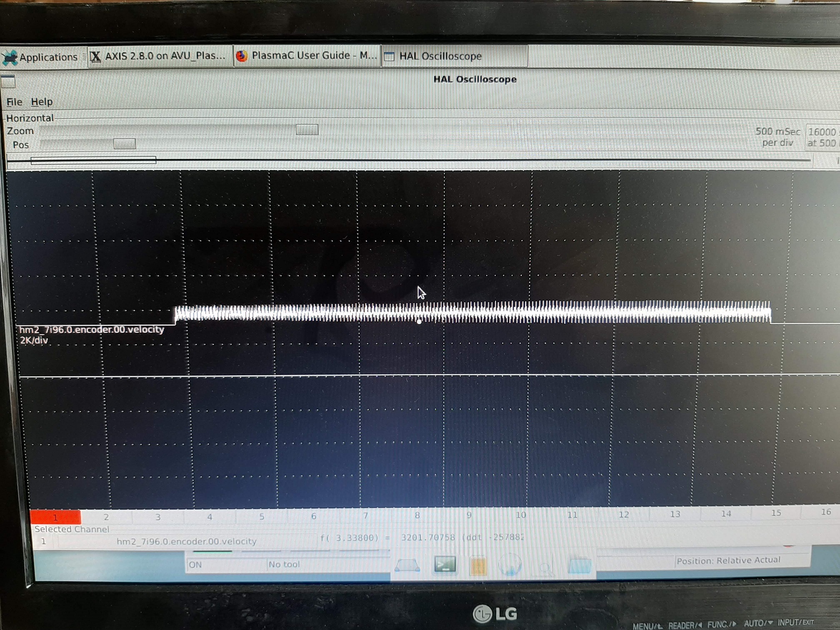
Task: Select channel 4 button
Action: pos(210,517)
